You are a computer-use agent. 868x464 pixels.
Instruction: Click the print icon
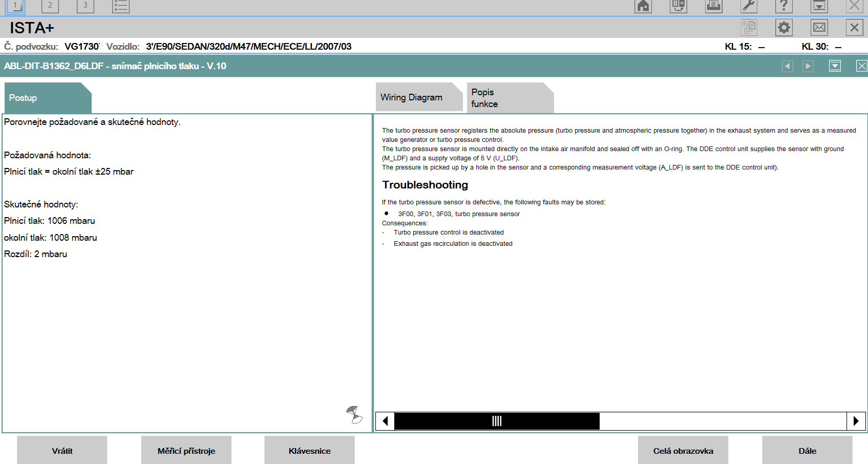pyautogui.click(x=714, y=6)
